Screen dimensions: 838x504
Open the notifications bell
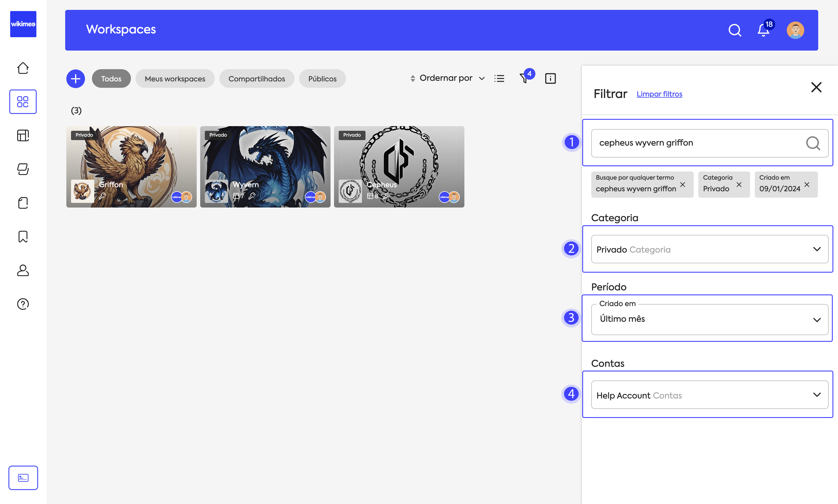click(763, 30)
